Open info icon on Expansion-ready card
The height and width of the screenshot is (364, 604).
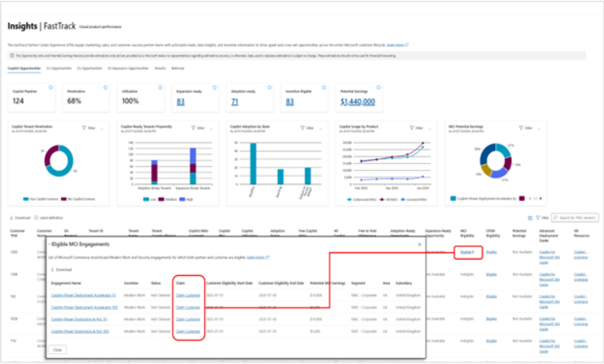[x=215, y=88]
